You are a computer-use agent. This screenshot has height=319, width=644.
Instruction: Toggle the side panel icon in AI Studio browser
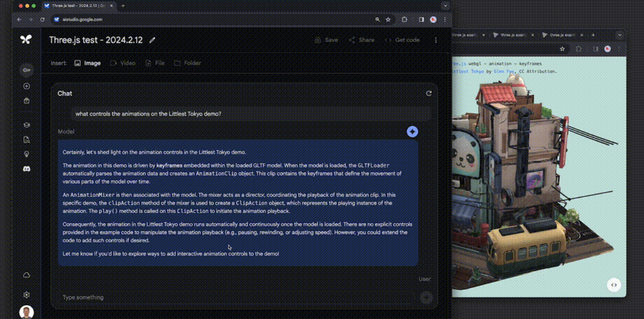click(421, 19)
